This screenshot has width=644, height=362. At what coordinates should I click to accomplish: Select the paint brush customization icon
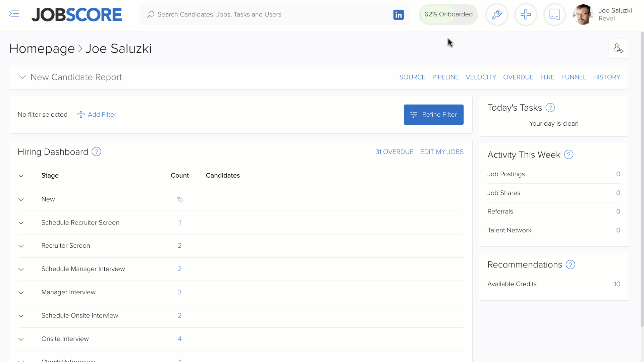click(x=497, y=14)
